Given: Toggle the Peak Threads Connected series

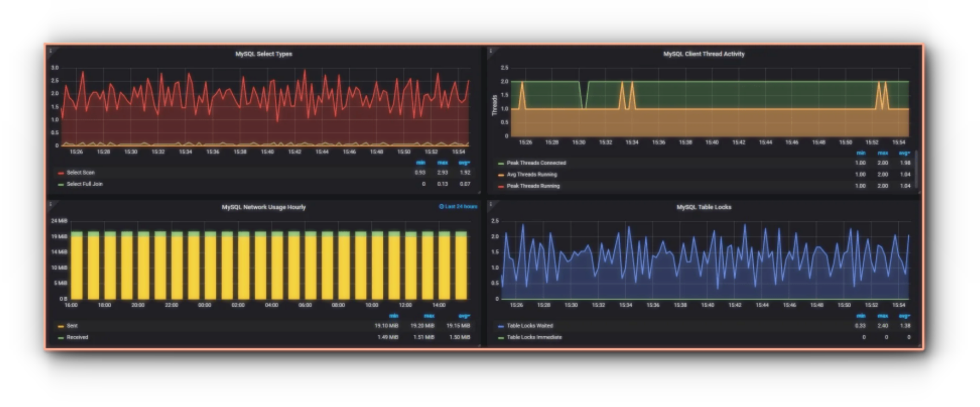Looking at the screenshot, I should pyautogui.click(x=536, y=163).
